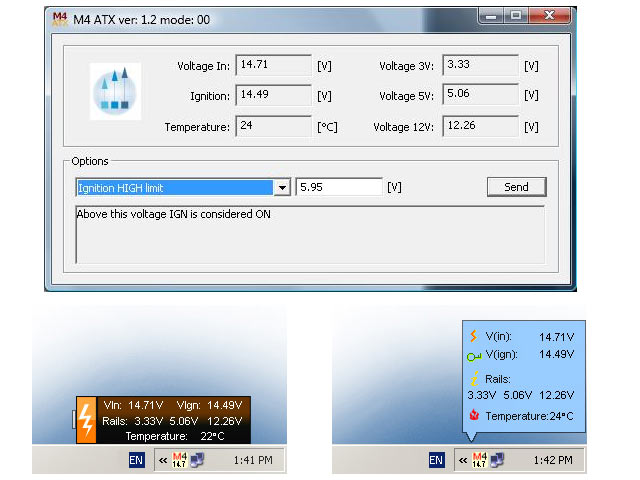Close the M4 ATX window

click(549, 16)
